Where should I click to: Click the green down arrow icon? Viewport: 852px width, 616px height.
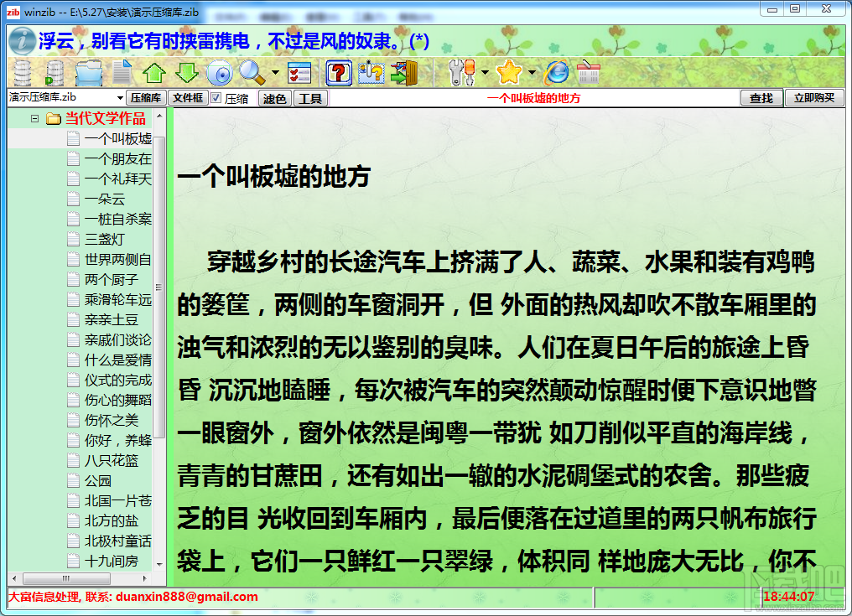187,73
